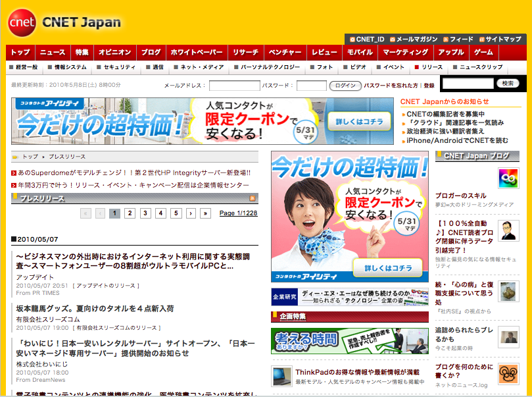This screenshot has width=532, height=397.
Task: Focus the メールアドレス input field
Action: 235,86
